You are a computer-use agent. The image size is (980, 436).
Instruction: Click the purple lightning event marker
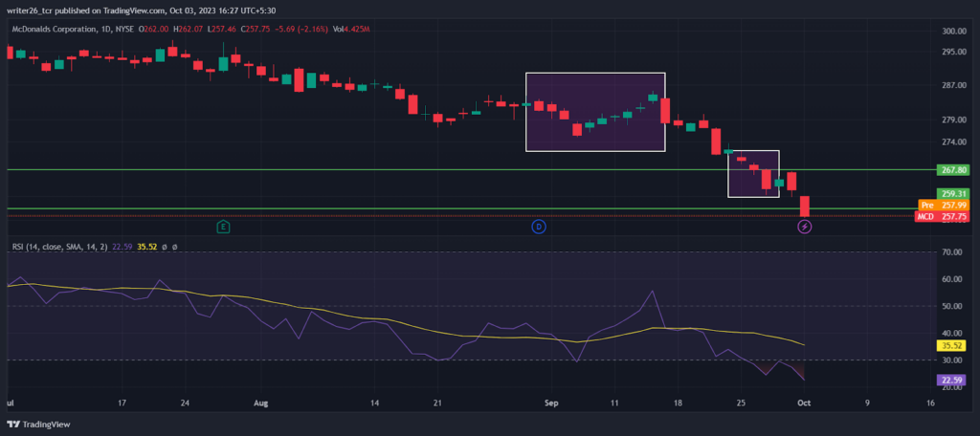[804, 227]
